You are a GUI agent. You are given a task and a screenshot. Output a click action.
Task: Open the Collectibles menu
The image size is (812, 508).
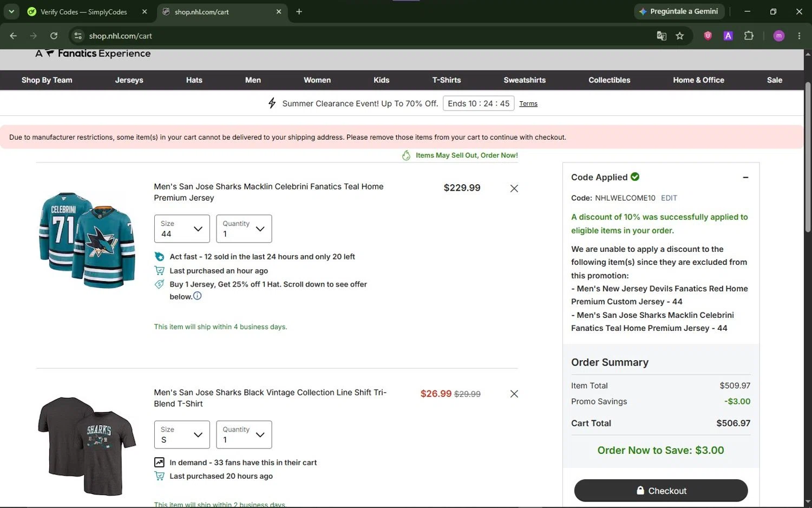(609, 80)
